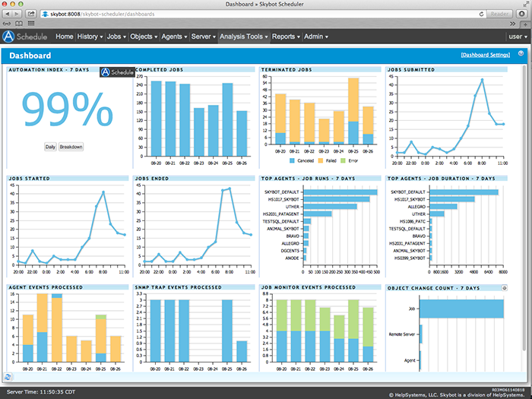Image resolution: width=532 pixels, height=399 pixels.
Task: Open the Dashboard Settings link
Action: click(x=486, y=55)
